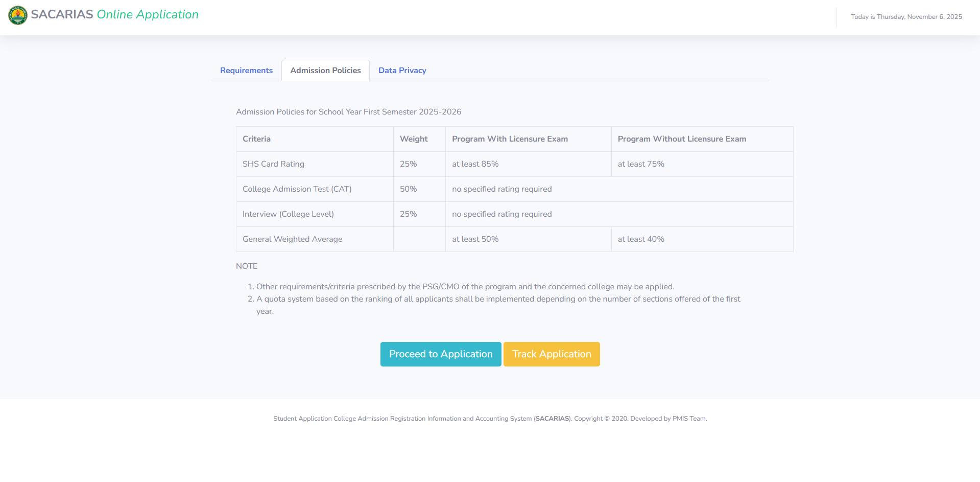Click today's date text in the header
This screenshot has width=980, height=482.
(906, 17)
